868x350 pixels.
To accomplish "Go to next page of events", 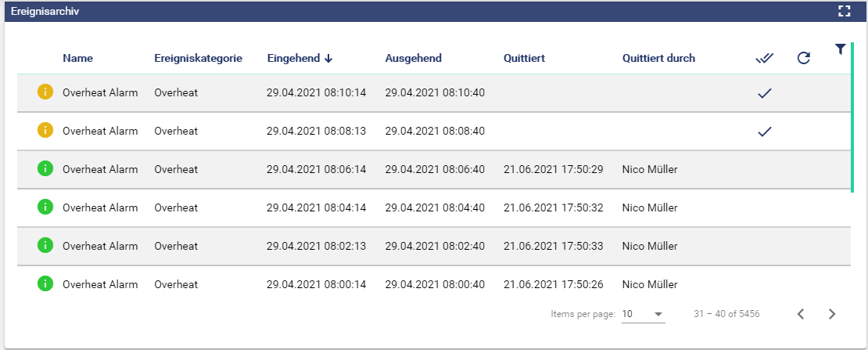I will click(832, 314).
